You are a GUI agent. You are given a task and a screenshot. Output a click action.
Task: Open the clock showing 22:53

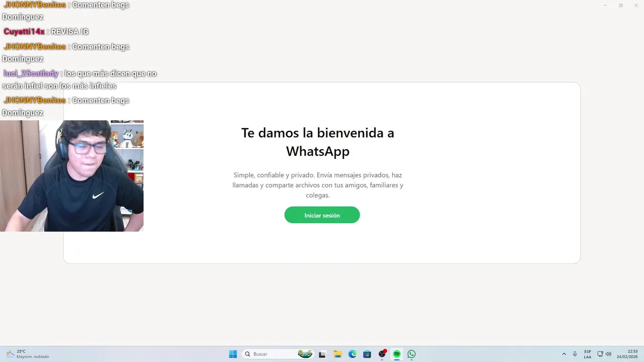pyautogui.click(x=628, y=354)
